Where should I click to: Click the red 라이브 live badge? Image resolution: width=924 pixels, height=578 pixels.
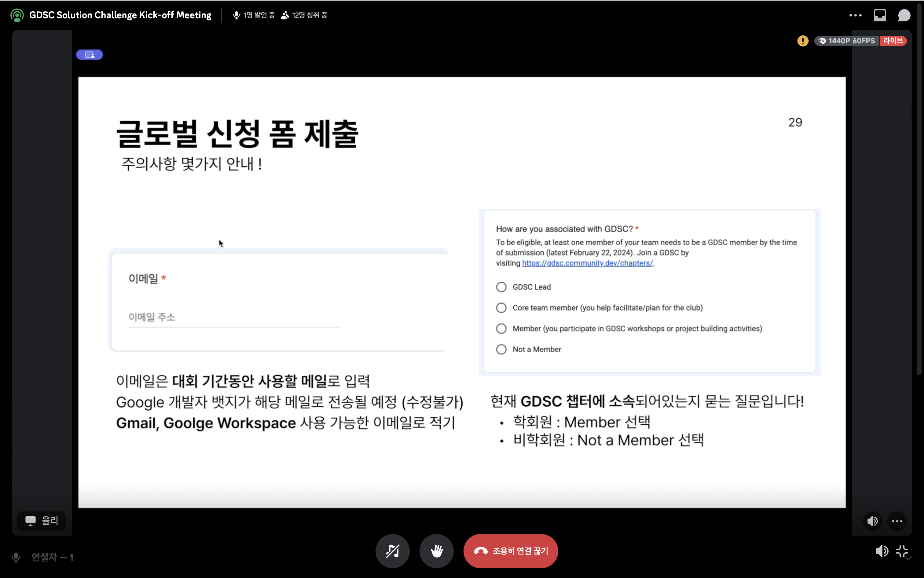click(893, 41)
